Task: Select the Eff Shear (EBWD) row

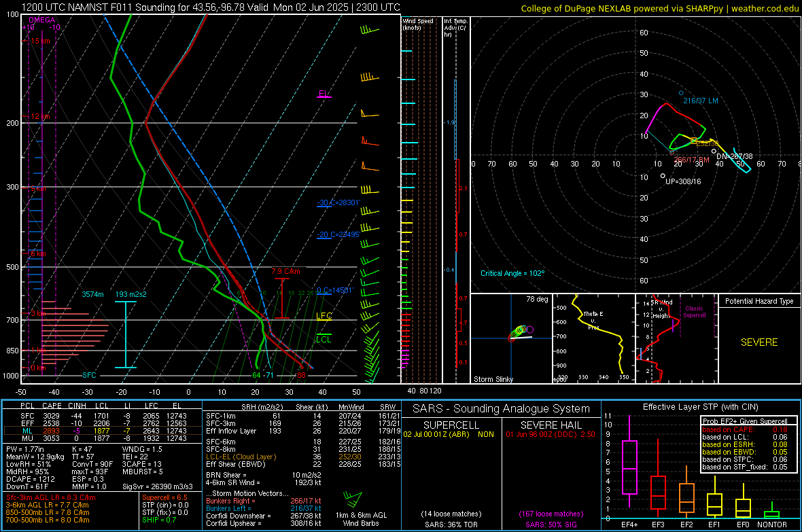Action: pos(303,465)
